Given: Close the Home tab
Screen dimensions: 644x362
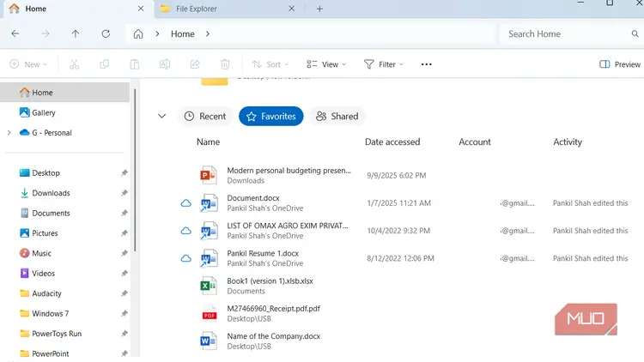Looking at the screenshot, I should coord(141,9).
